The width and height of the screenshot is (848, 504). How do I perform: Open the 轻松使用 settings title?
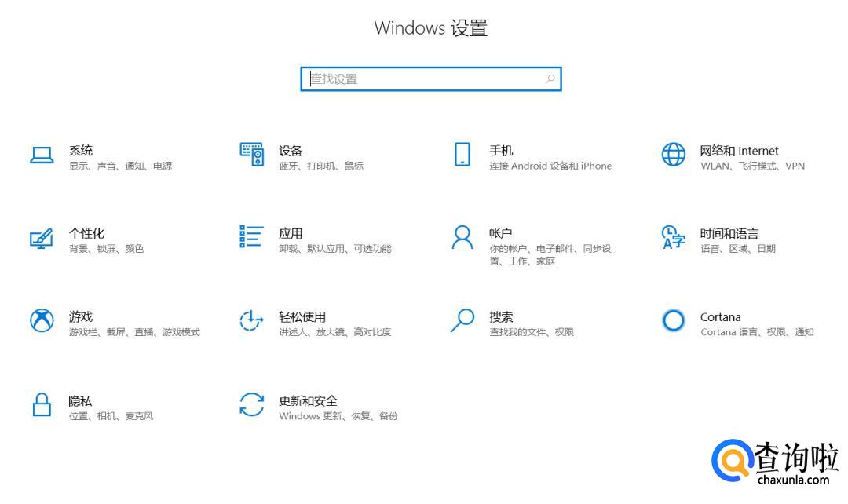302,316
